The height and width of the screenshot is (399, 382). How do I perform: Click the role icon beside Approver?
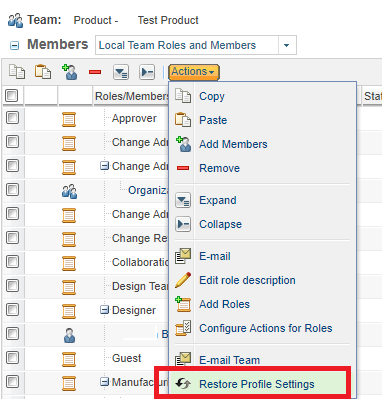(69, 119)
